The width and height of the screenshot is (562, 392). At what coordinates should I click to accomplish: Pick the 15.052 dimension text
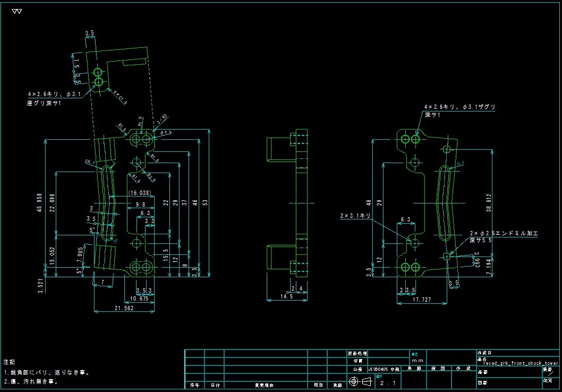[53, 256]
